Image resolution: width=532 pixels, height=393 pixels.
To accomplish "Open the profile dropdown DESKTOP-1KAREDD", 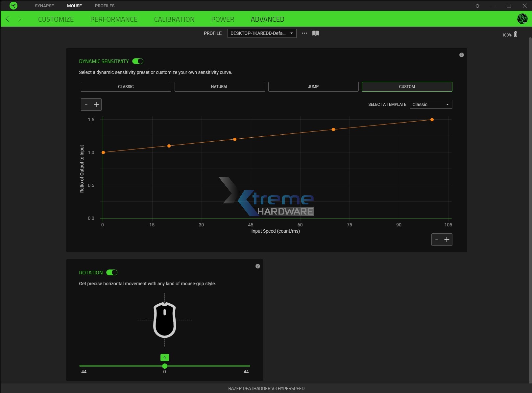I will click(x=261, y=33).
